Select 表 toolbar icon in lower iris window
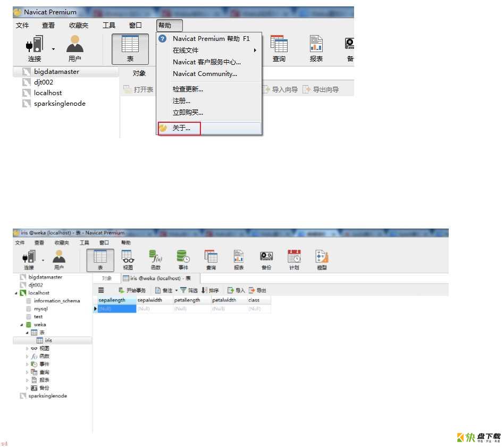The image size is (504, 447). [100, 260]
